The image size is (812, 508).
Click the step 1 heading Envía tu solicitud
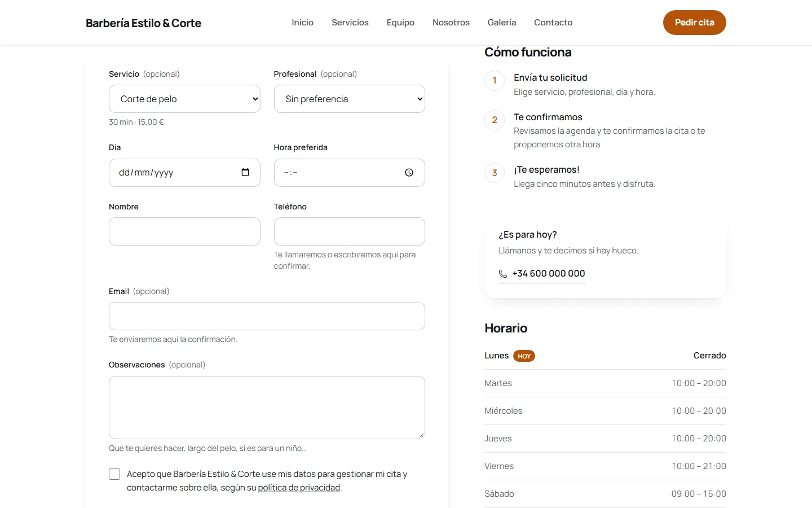click(550, 78)
